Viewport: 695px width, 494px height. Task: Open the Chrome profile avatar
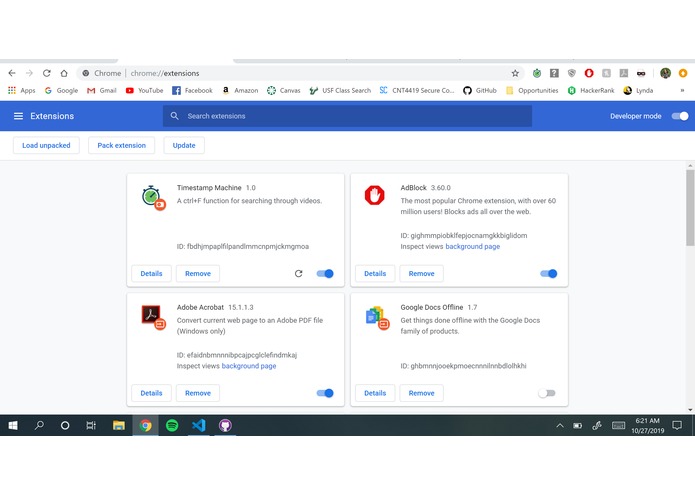click(x=665, y=73)
